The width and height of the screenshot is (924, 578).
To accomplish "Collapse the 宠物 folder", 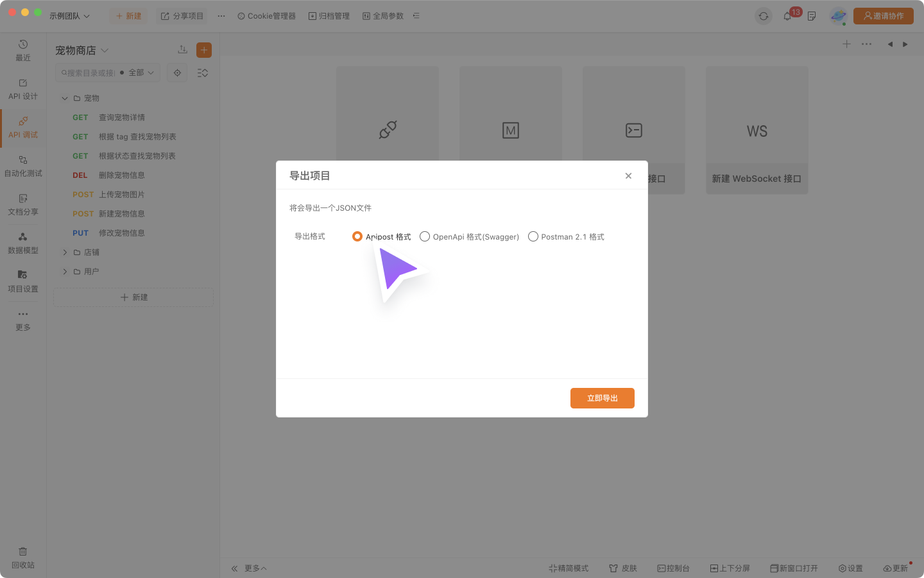I will 65,98.
